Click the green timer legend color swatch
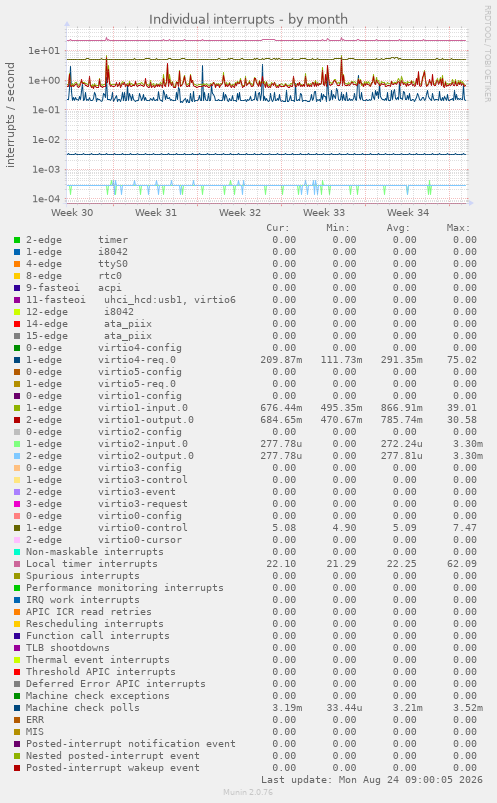This screenshot has width=497, height=803. [x=17, y=240]
